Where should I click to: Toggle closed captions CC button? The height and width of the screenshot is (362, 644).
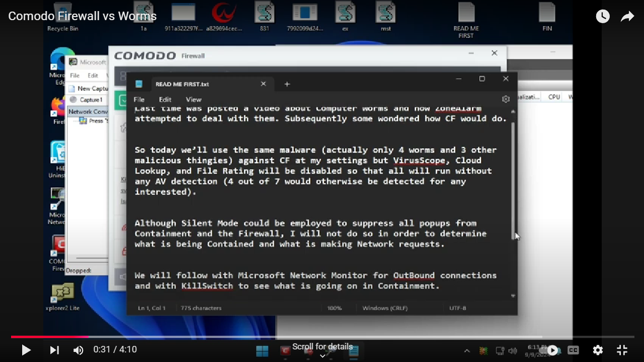(573, 350)
